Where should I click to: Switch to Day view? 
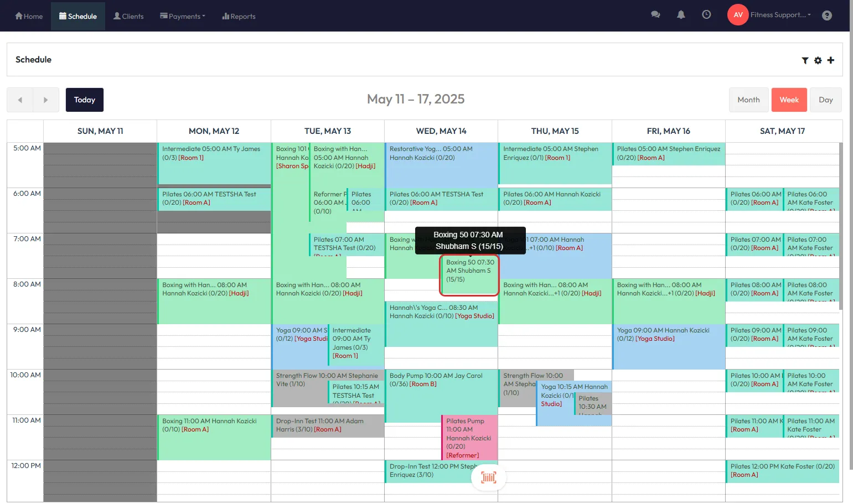825,100
